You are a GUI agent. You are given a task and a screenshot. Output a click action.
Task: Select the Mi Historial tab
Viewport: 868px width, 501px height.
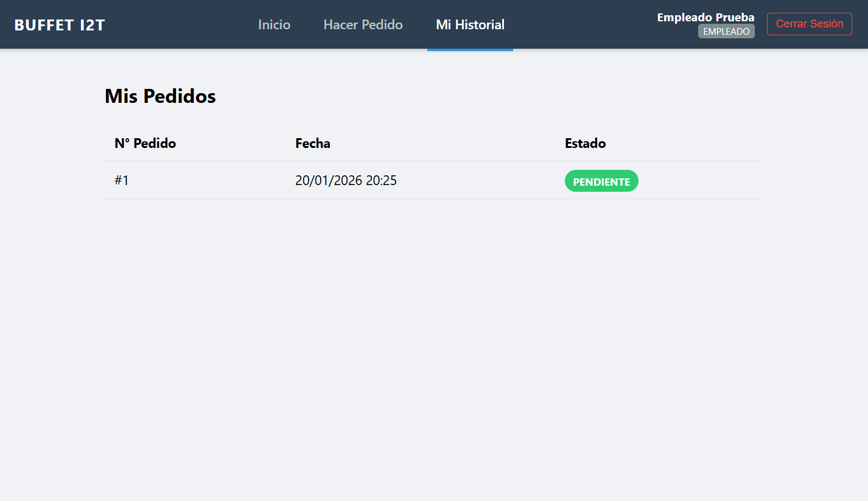click(470, 25)
